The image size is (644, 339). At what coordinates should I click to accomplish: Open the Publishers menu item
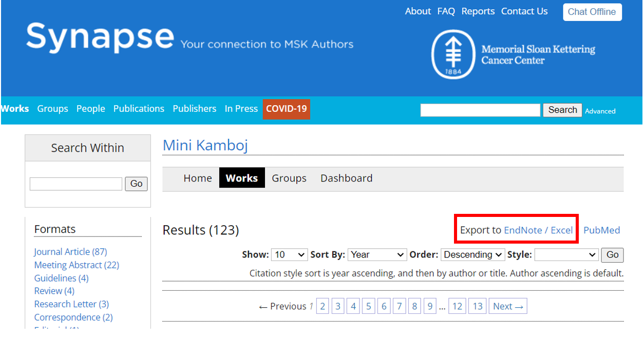pos(194,109)
